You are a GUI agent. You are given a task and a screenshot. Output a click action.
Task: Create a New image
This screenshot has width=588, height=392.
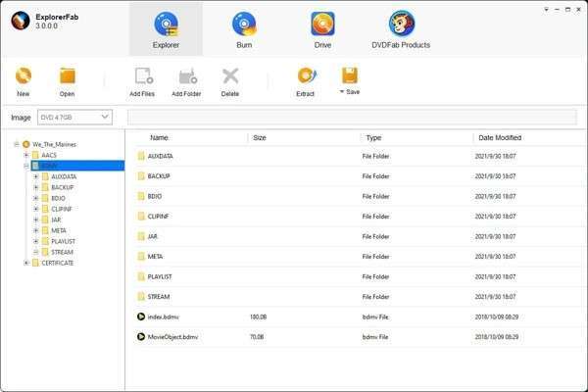24,82
